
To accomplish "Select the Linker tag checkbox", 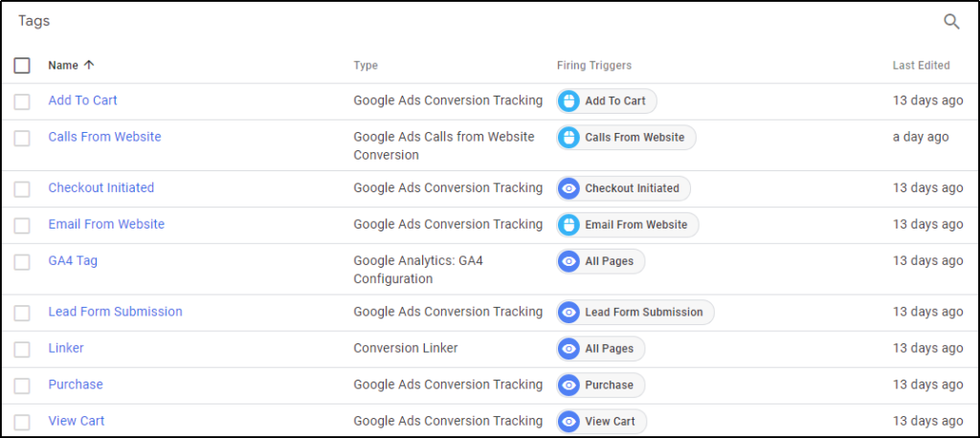I will [22, 350].
